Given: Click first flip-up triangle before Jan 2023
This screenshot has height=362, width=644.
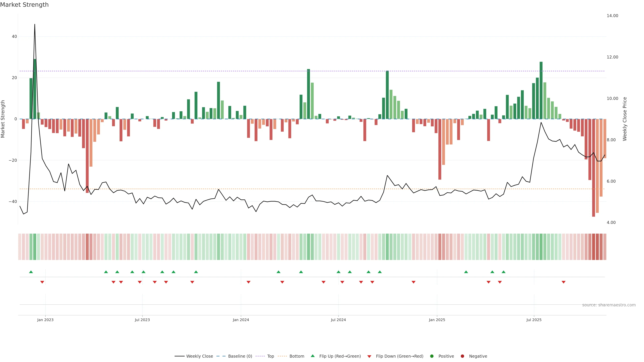Looking at the screenshot, I should click(31, 272).
